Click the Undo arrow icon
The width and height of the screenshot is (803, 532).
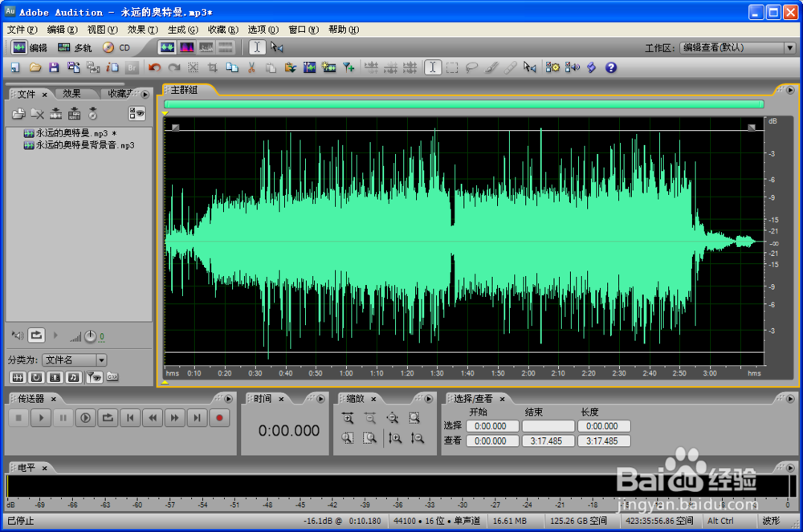point(154,67)
